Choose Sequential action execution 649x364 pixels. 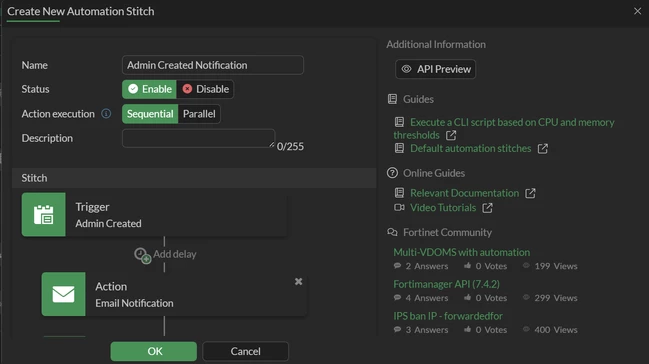(x=150, y=114)
